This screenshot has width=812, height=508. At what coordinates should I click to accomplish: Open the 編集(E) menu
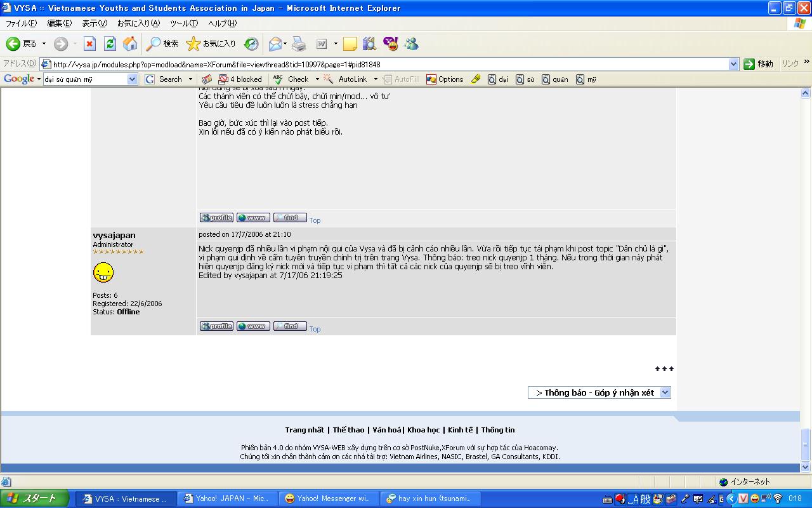point(60,23)
